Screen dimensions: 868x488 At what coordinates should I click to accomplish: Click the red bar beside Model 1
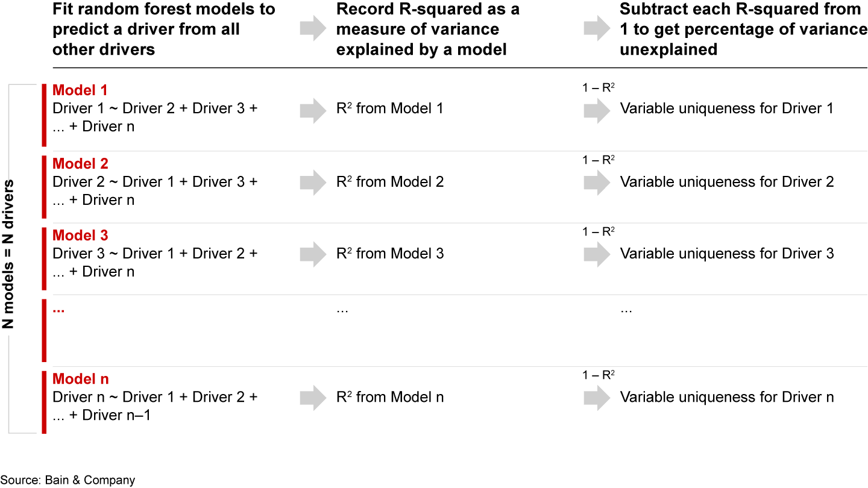pyautogui.click(x=44, y=114)
